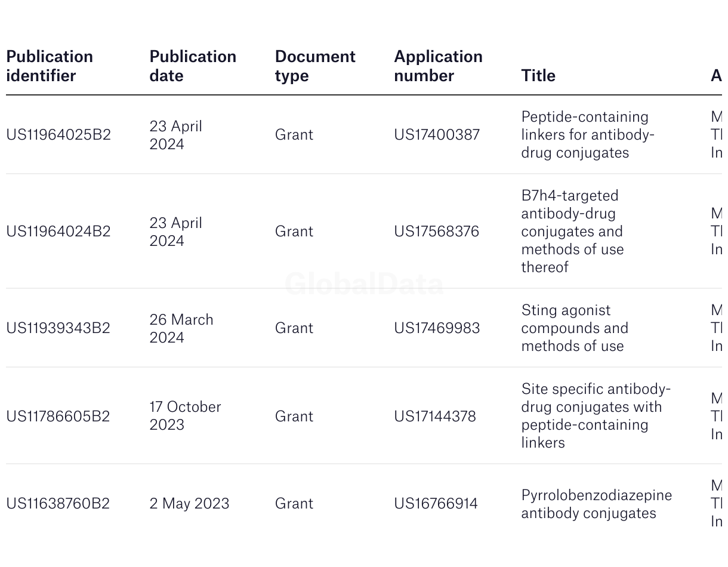Select publication identifier US11939343B2

pos(58,328)
